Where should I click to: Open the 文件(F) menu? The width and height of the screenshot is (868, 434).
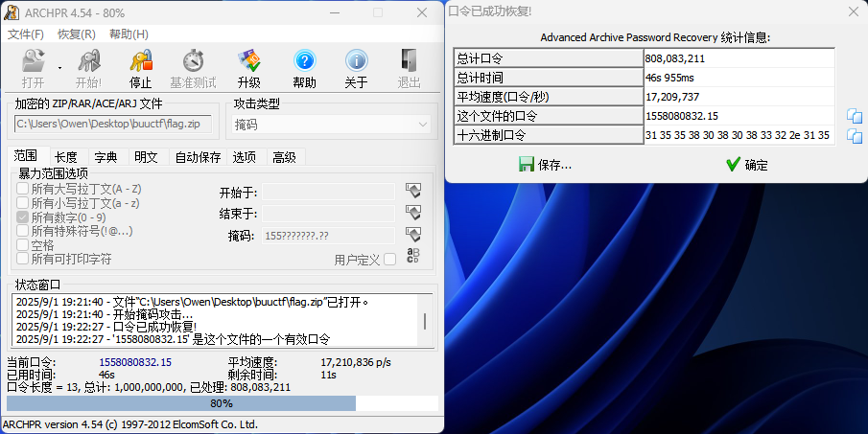(26, 34)
